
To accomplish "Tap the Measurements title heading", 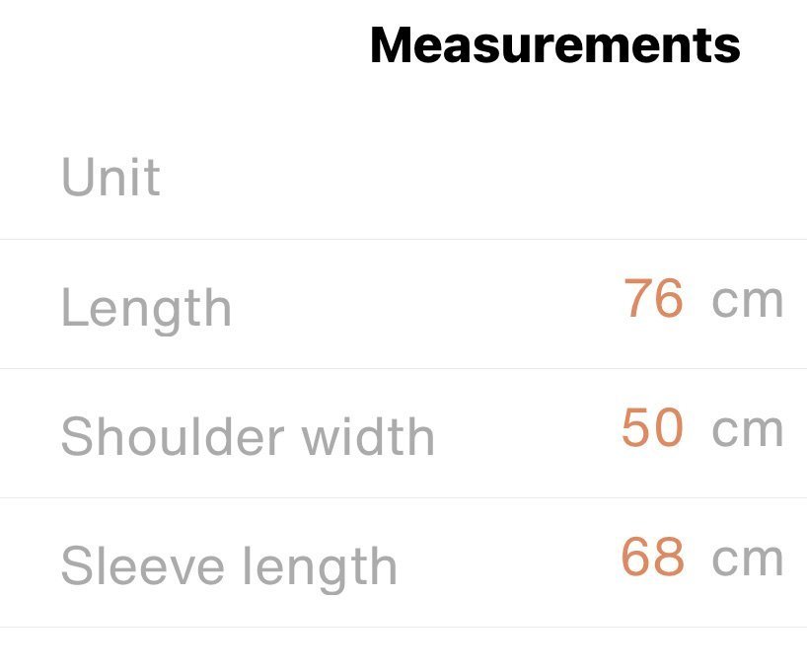I will (554, 45).
